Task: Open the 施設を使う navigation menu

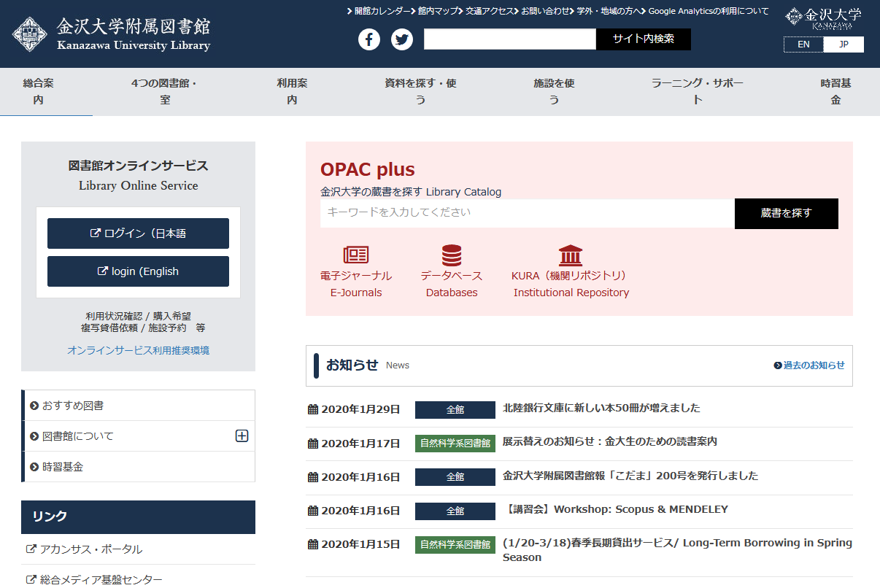Action: (554, 91)
